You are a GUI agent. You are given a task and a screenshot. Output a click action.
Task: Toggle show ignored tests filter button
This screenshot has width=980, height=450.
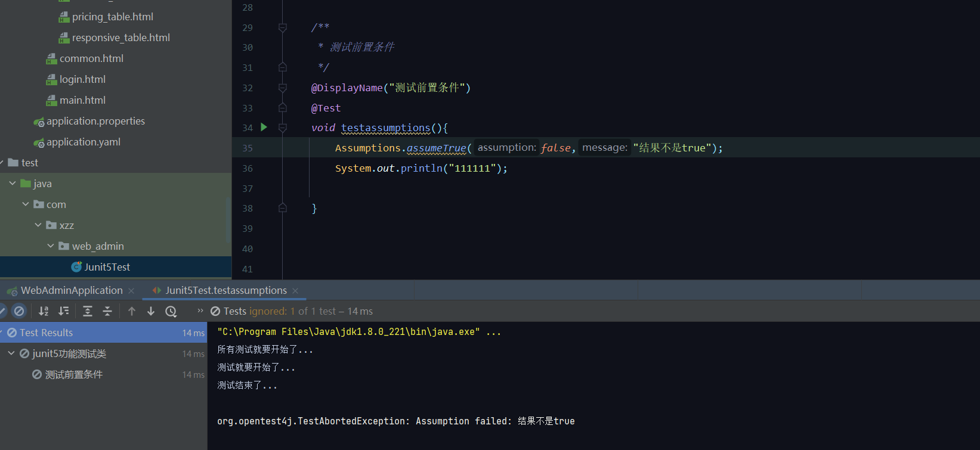(x=19, y=311)
